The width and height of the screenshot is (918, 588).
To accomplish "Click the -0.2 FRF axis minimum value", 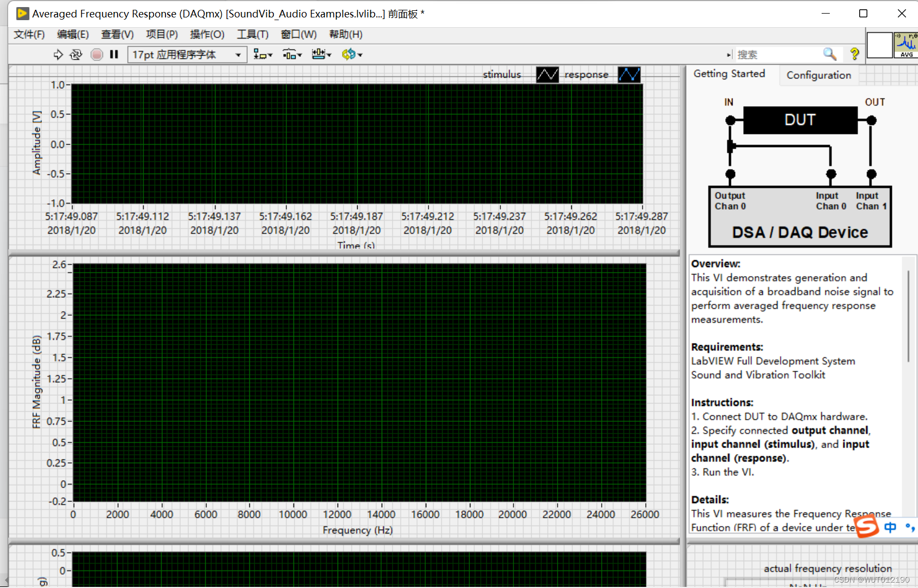I will (x=57, y=501).
